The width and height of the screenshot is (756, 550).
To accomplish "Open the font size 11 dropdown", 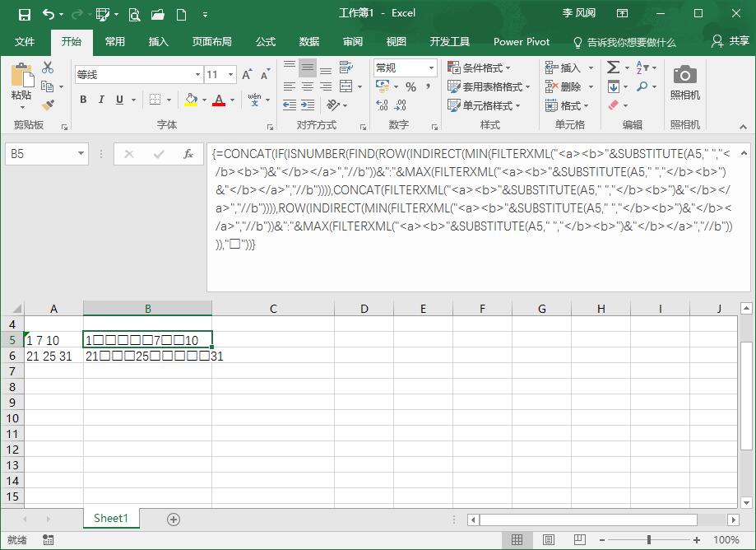I will point(231,75).
